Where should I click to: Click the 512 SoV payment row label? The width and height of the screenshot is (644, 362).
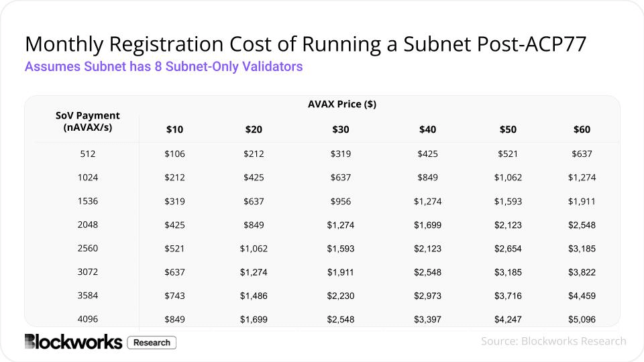coord(87,154)
